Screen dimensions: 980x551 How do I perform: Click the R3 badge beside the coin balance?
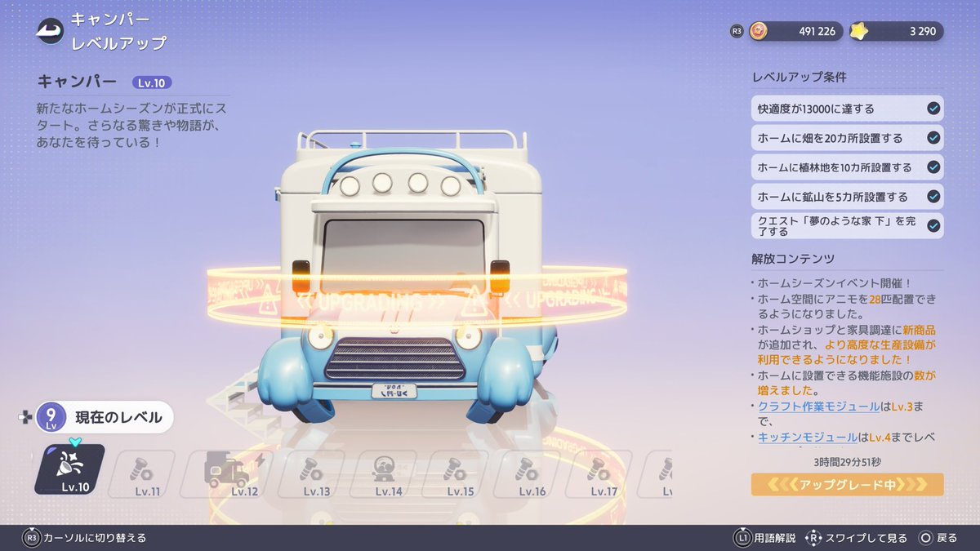coord(736,31)
